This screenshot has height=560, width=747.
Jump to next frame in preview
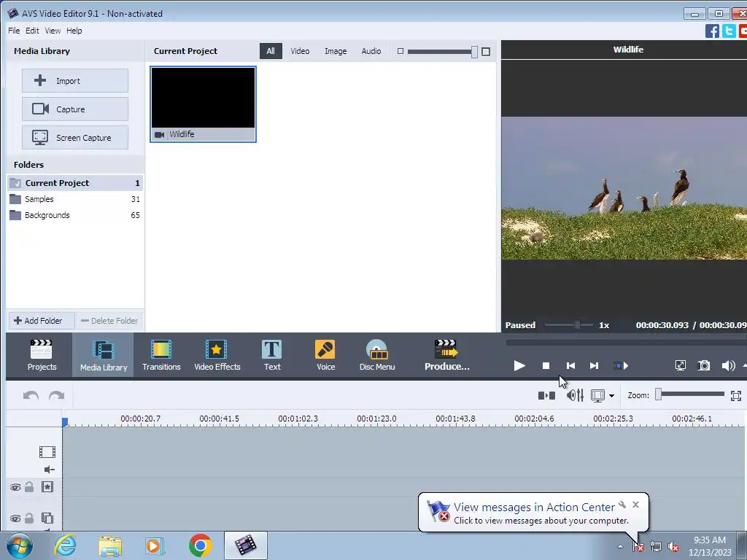point(594,366)
